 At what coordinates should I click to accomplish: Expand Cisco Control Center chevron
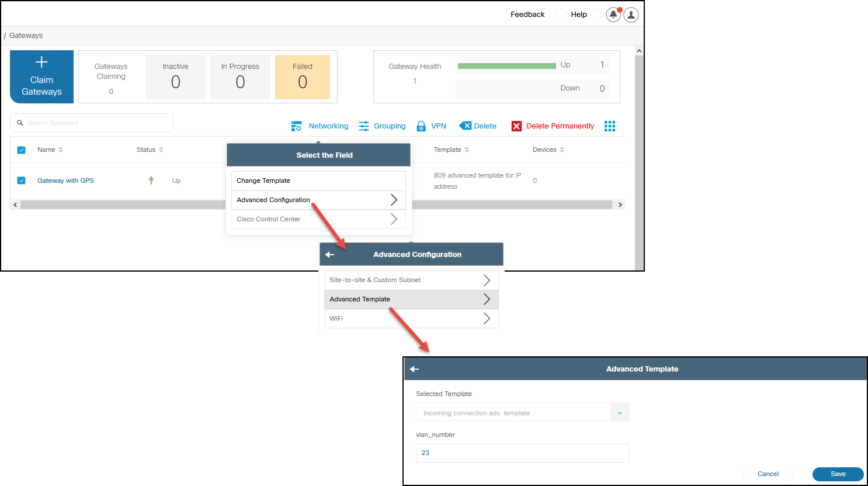pos(394,219)
